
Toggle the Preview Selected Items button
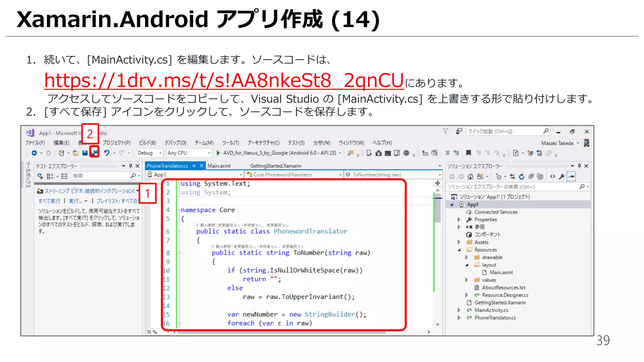[571, 177]
